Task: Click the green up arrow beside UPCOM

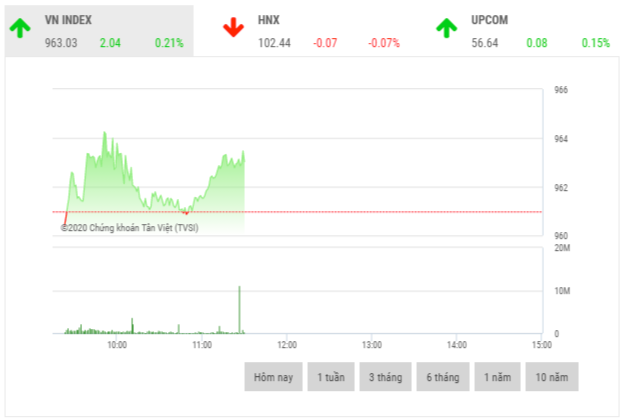Action: [x=446, y=28]
